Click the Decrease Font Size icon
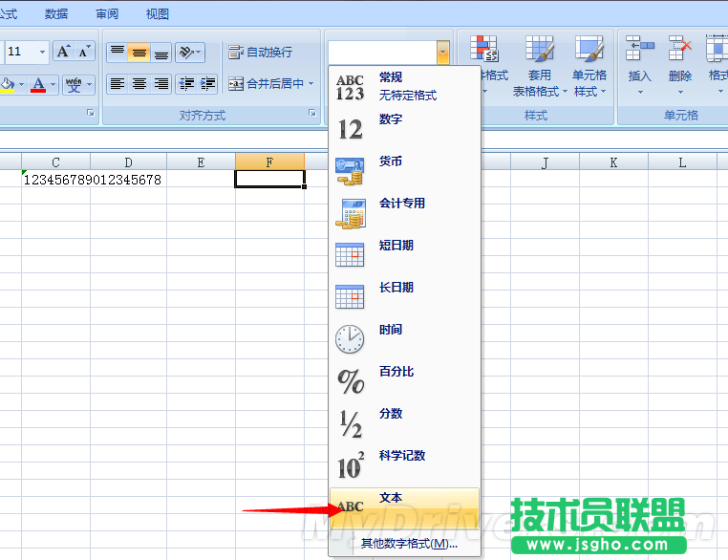 84,52
